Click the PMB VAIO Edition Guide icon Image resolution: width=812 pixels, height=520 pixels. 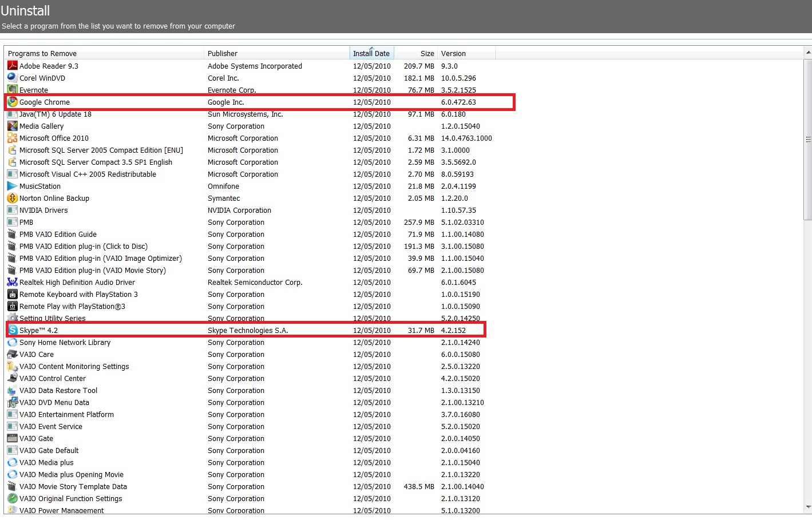click(x=12, y=234)
